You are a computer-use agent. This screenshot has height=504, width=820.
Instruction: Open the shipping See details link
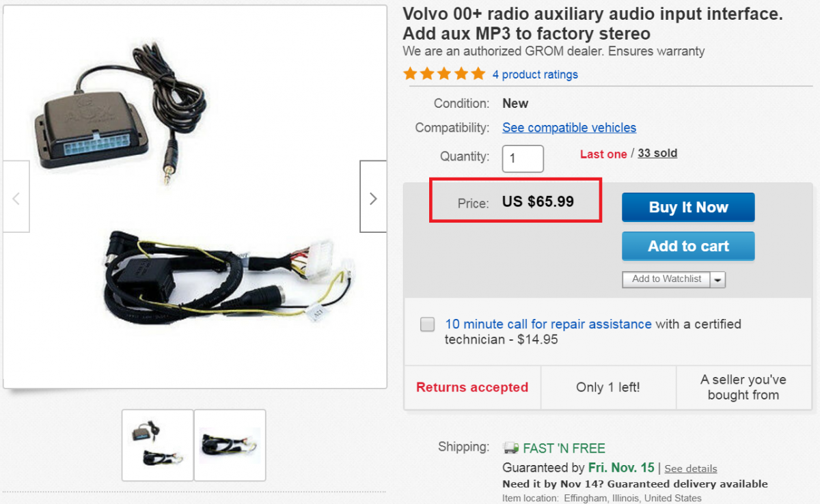pos(691,468)
